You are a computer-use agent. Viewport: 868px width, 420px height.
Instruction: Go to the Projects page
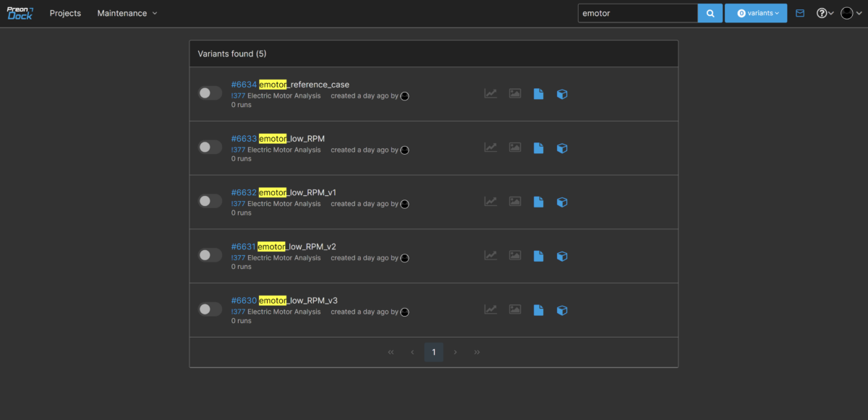pos(65,13)
